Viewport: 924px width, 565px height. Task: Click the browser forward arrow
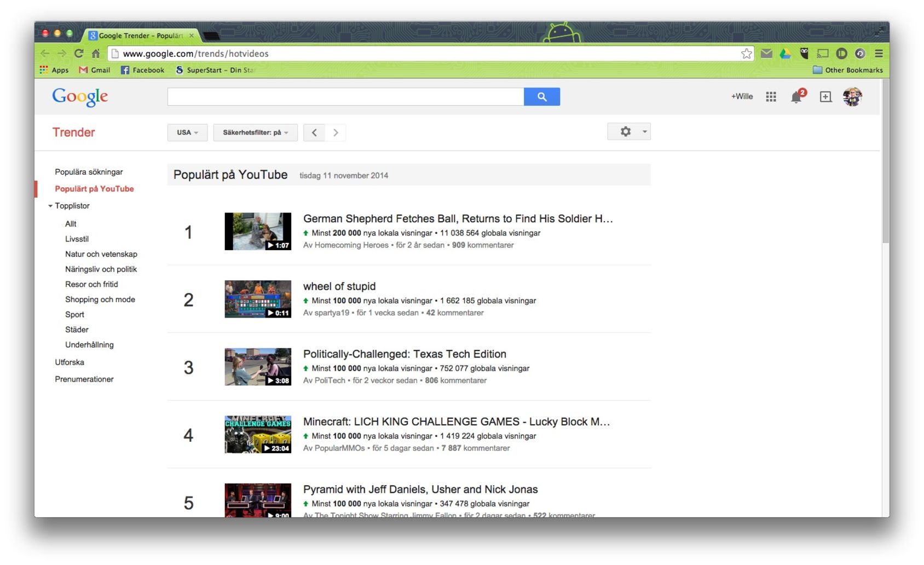coord(62,54)
